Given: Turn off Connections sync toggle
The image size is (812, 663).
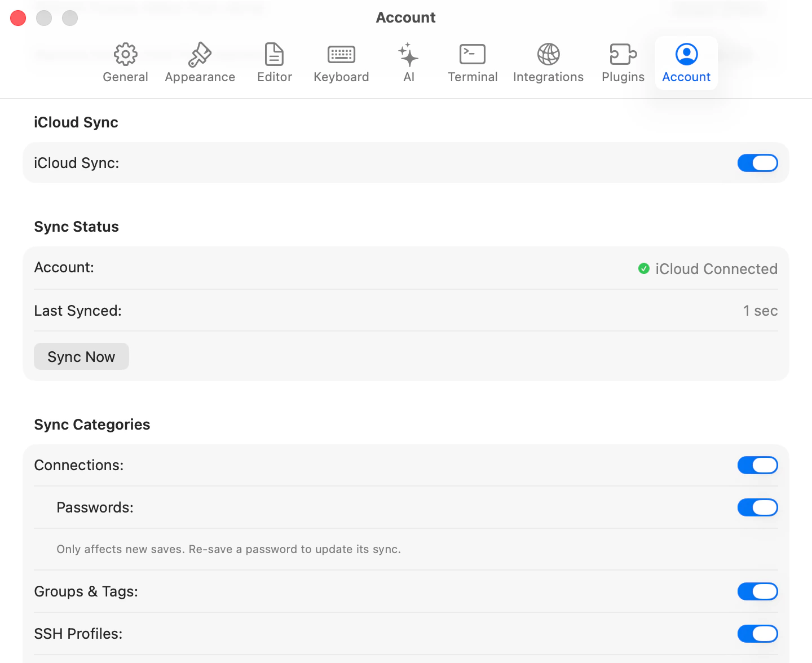Looking at the screenshot, I should [758, 465].
